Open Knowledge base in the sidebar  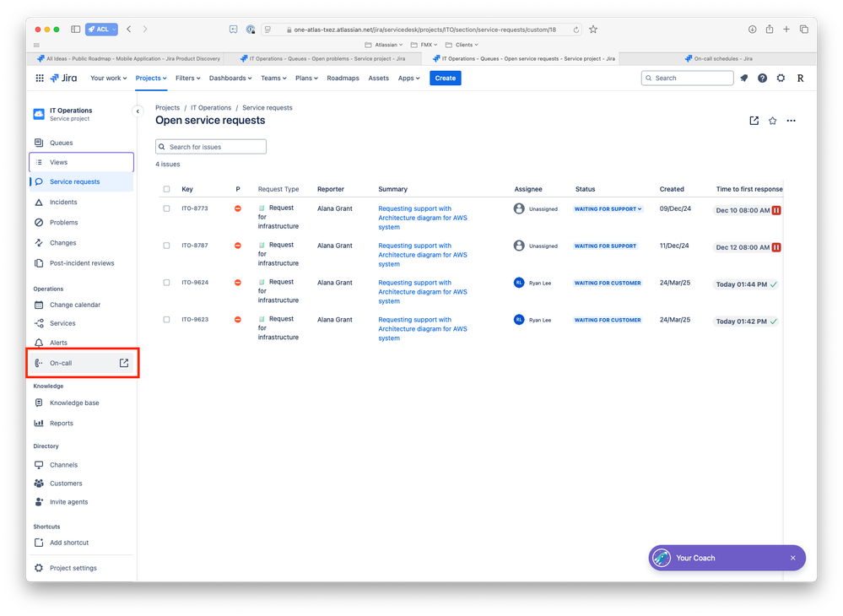tap(81, 403)
